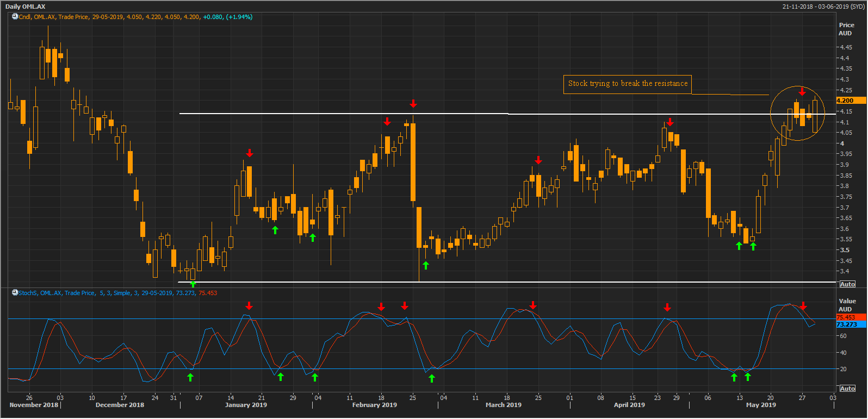Click the April 2019 time axis label
The height and width of the screenshot is (419, 868).
629,405
